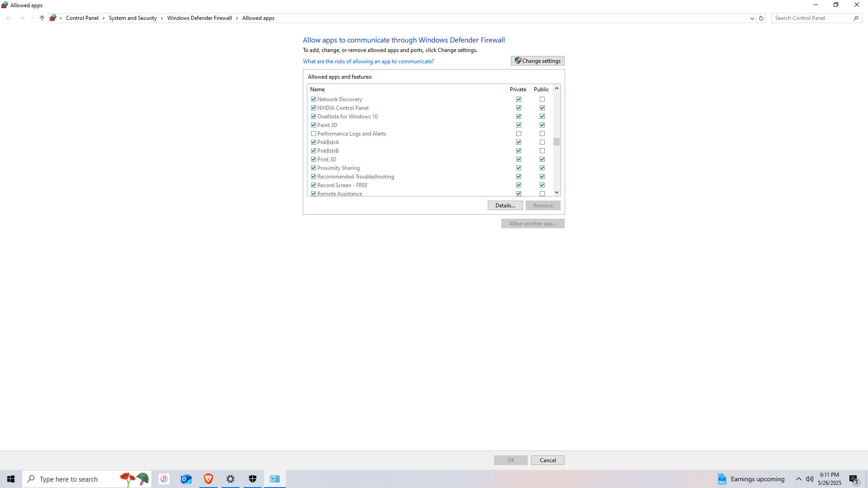
Task: Toggle Performance Logs and Alerts Private checkbox
Action: (x=519, y=134)
